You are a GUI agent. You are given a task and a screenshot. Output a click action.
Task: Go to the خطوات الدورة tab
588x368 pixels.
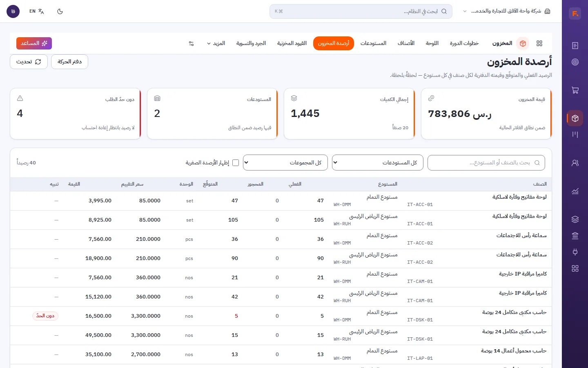[x=464, y=43]
